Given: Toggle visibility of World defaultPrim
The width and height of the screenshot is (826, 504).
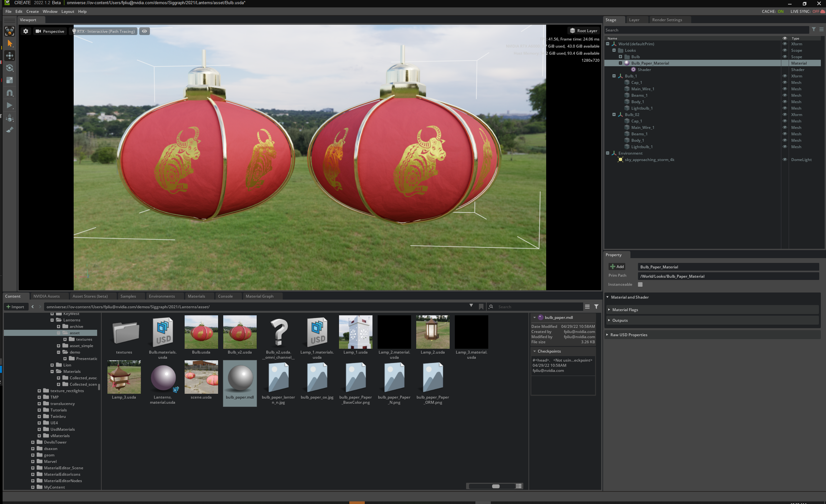Looking at the screenshot, I should 785,44.
